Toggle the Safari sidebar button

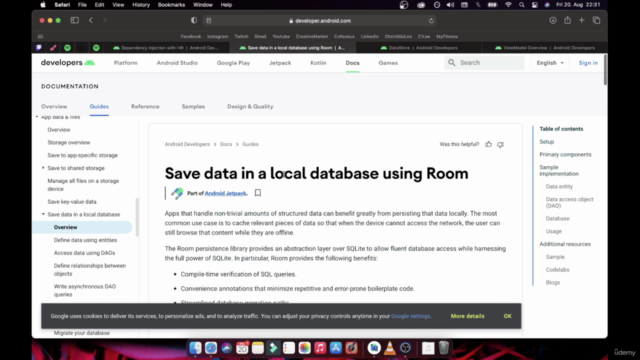click(x=75, y=20)
